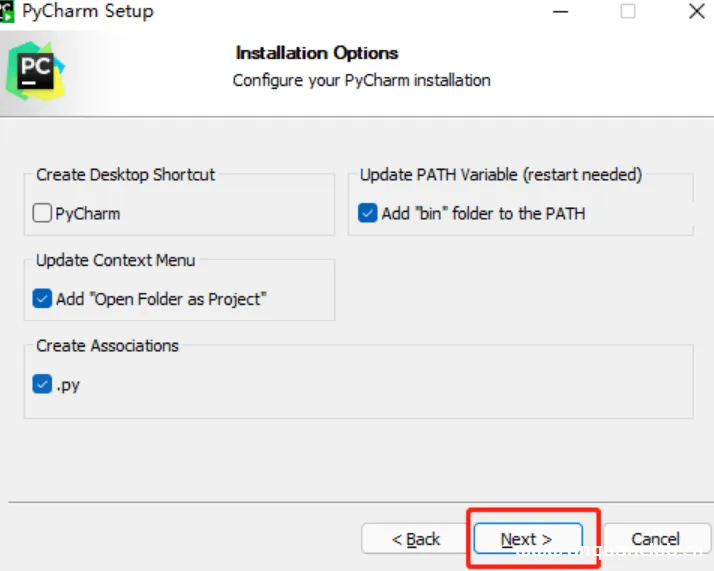Click the "Update PATH Variable (restart needed)" label

(501, 174)
